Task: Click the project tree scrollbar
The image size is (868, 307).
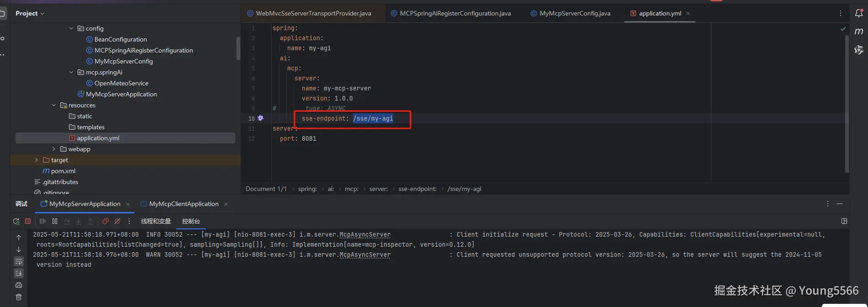Action: pyautogui.click(x=238, y=48)
